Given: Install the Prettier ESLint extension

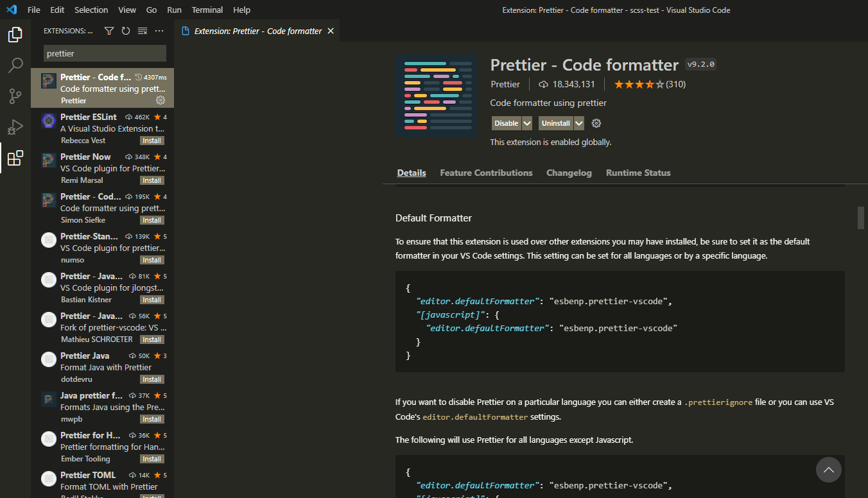Looking at the screenshot, I should tap(152, 141).
